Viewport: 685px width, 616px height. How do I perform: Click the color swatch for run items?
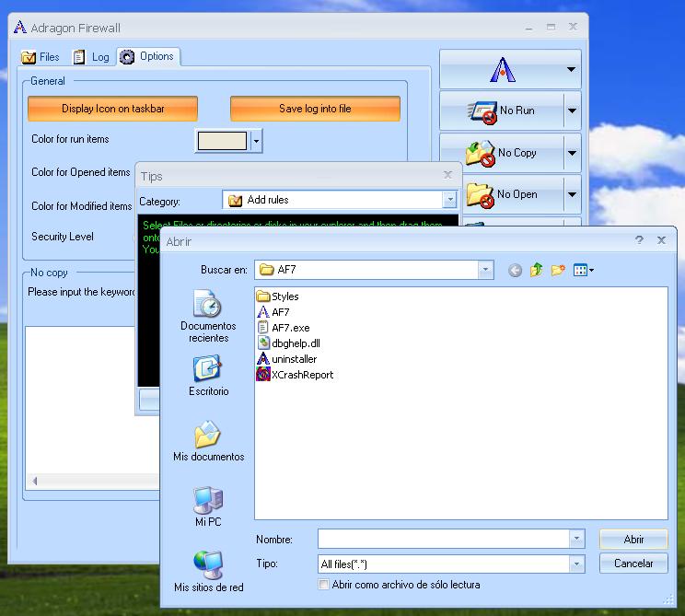point(223,141)
